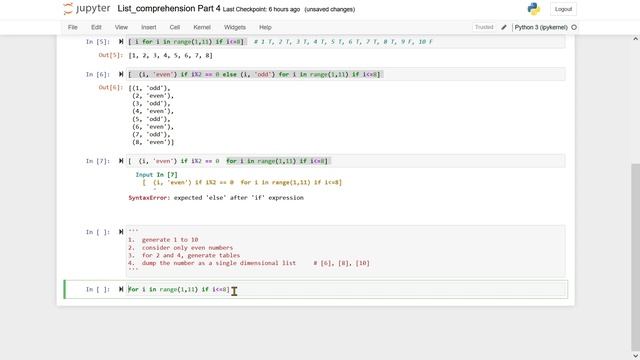This screenshot has height=360, width=640.
Task: Run the active last cell via run icon
Action: [121, 289]
